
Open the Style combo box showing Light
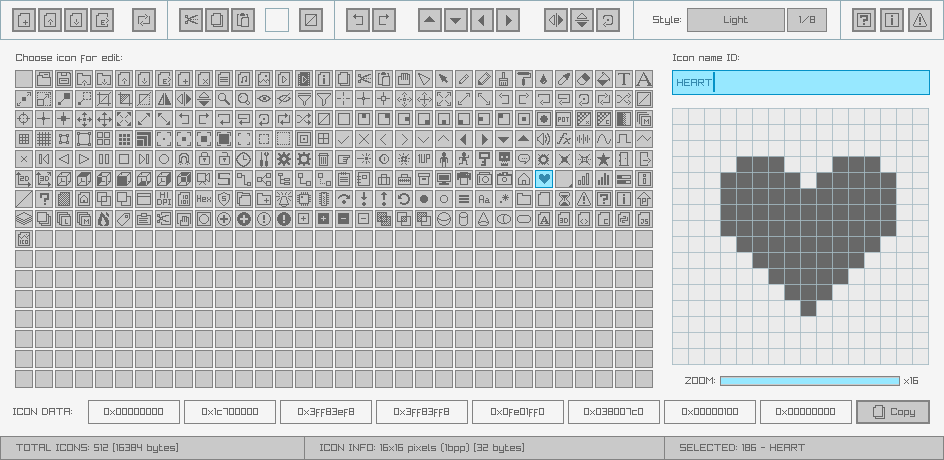click(736, 20)
